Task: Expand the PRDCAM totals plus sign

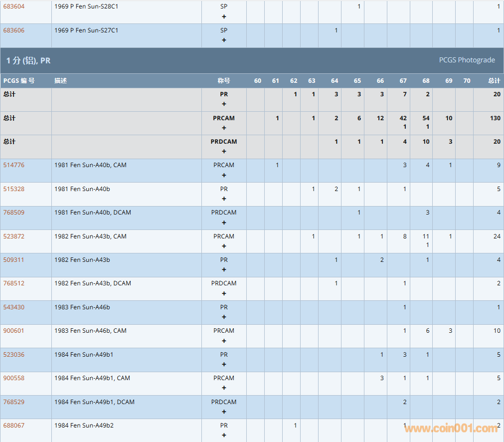Action: coord(224,151)
